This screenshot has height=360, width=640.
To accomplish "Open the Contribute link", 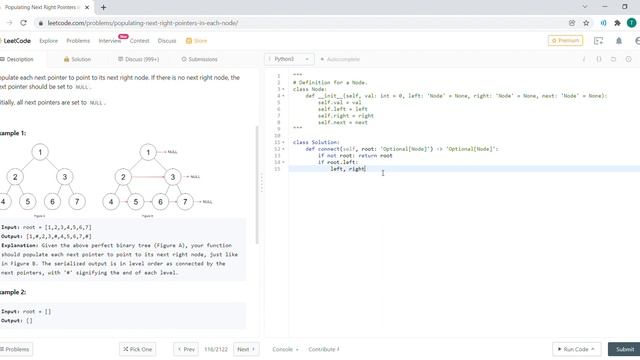I will tap(324, 349).
